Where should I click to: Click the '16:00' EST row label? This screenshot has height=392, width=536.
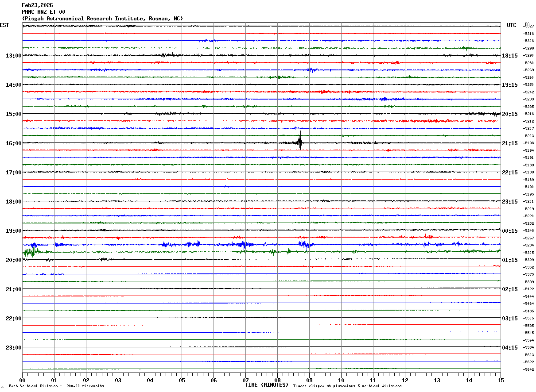(14, 143)
